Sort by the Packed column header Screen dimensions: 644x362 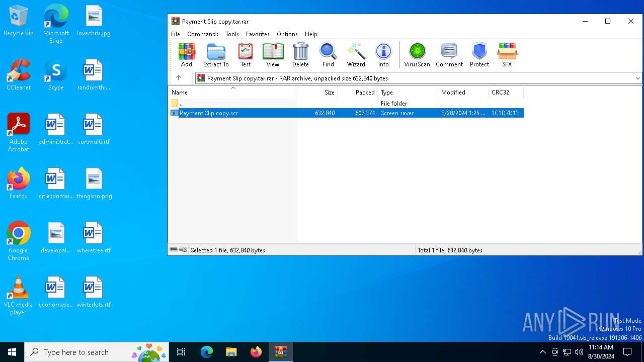[x=357, y=93]
